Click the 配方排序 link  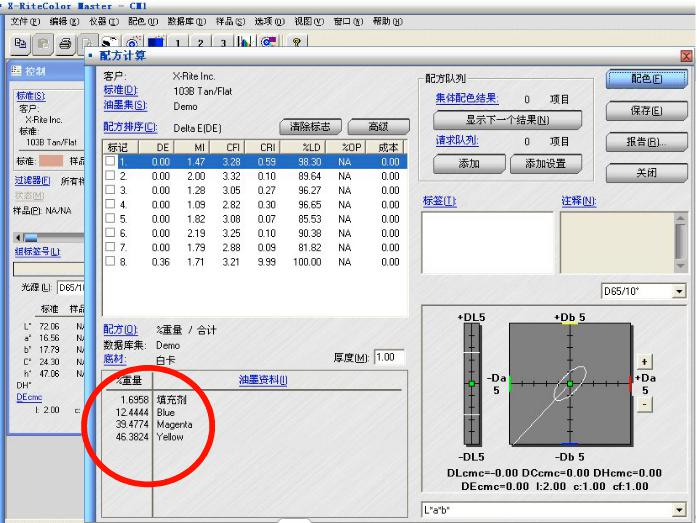point(130,127)
